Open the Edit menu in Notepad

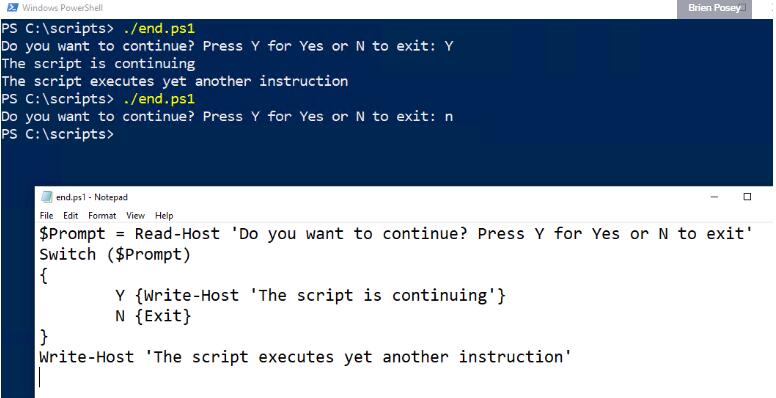(71, 215)
